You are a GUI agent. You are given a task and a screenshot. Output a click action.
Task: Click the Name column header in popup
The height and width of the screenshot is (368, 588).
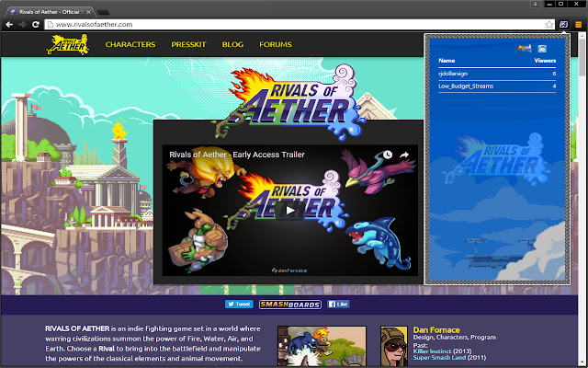coord(447,61)
